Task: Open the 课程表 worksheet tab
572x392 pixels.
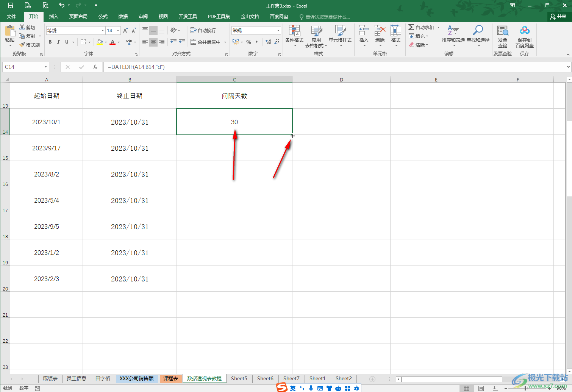Action: pos(170,378)
